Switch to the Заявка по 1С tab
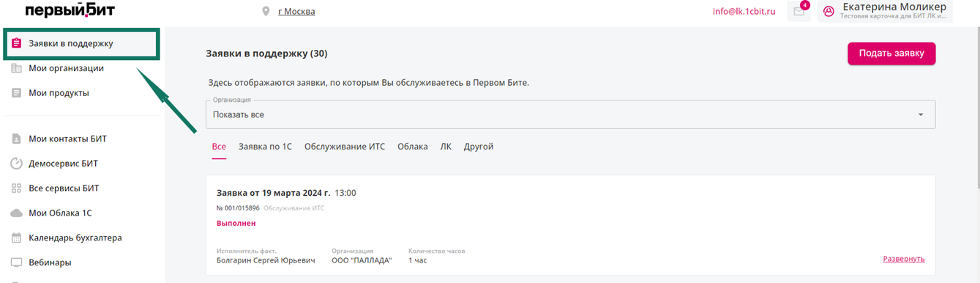 265,147
